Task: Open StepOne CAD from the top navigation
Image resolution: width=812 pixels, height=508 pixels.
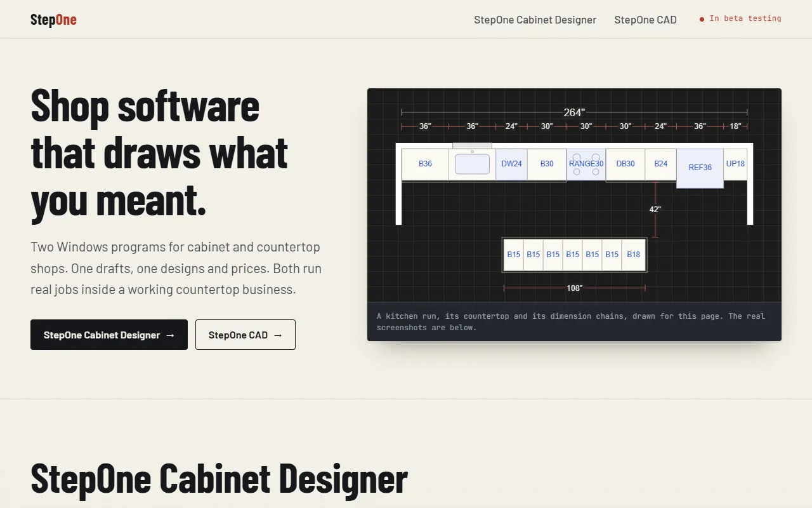Action: pos(645,20)
